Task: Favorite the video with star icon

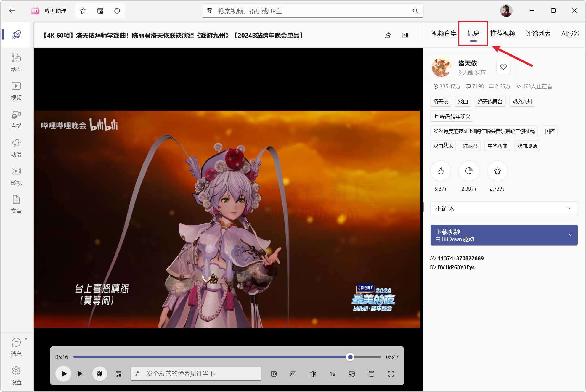Action: [x=497, y=171]
